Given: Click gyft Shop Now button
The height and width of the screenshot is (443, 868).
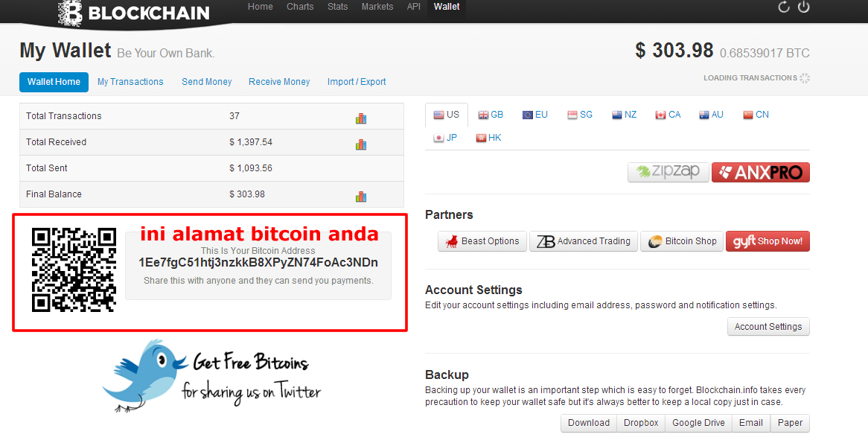Looking at the screenshot, I should [x=768, y=241].
